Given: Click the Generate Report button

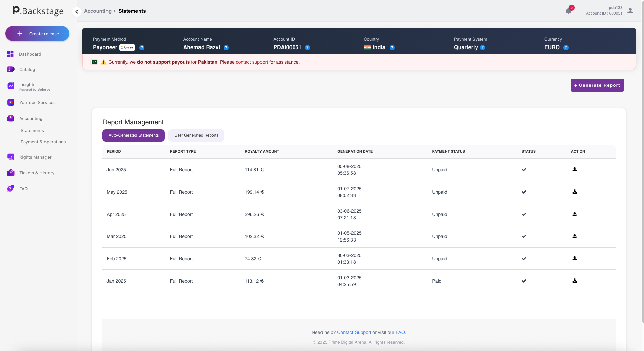Looking at the screenshot, I should pos(597,85).
